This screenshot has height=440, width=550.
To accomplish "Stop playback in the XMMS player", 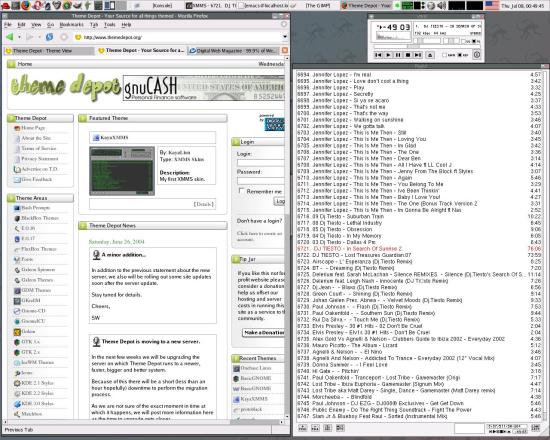I will click(x=408, y=55).
